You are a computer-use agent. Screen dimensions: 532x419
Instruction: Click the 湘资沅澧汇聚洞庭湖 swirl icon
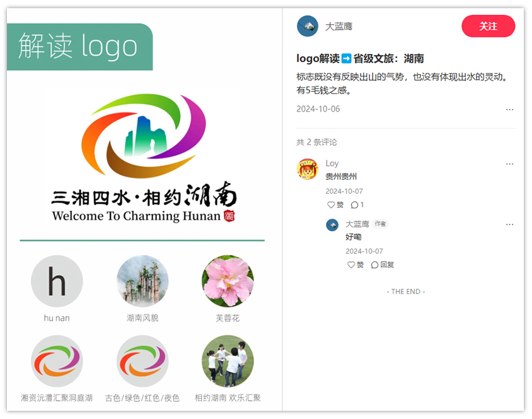point(57,361)
